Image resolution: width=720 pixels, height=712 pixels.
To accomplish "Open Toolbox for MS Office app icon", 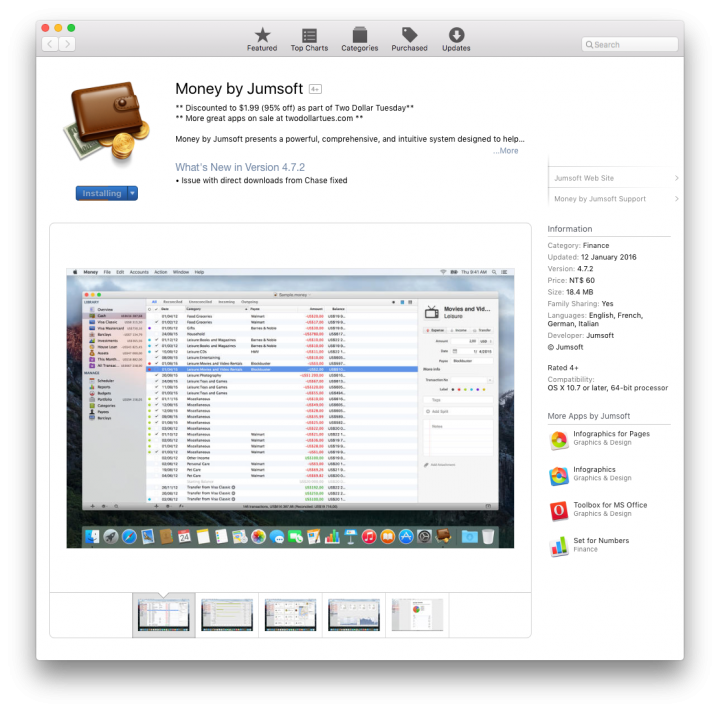I will click(558, 511).
